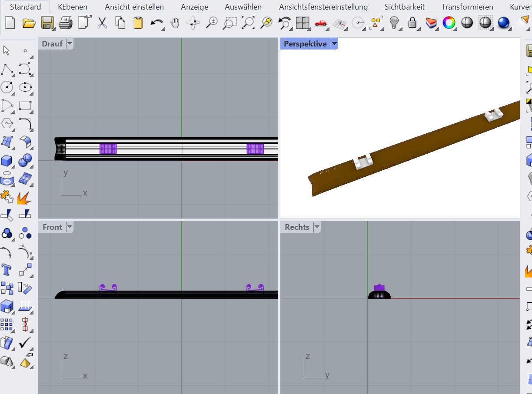532x394 pixels.
Task: Create a solid Box
Action: click(x=7, y=161)
